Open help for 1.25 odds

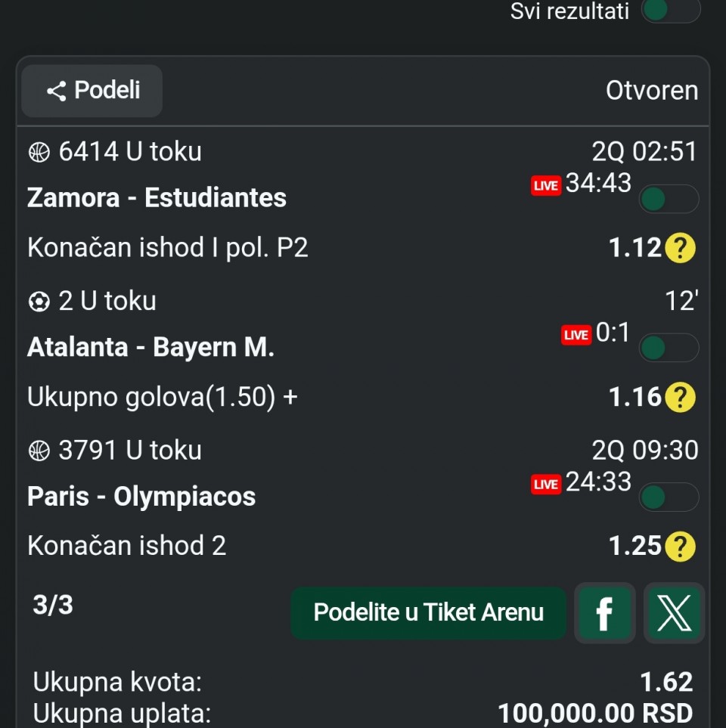coord(680,545)
